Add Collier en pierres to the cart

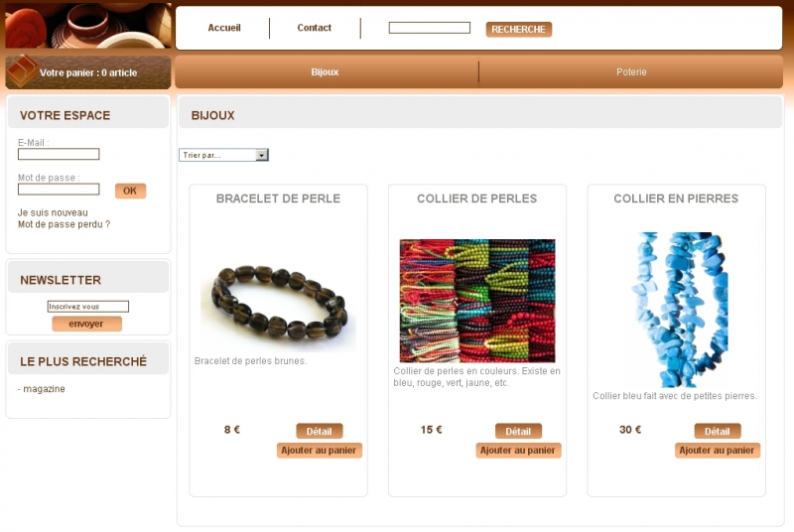coord(717,451)
